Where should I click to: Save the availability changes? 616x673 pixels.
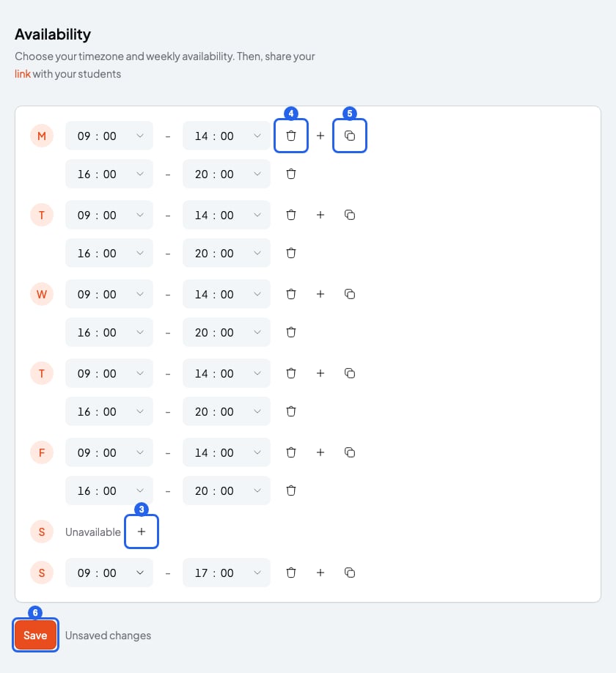pos(35,635)
